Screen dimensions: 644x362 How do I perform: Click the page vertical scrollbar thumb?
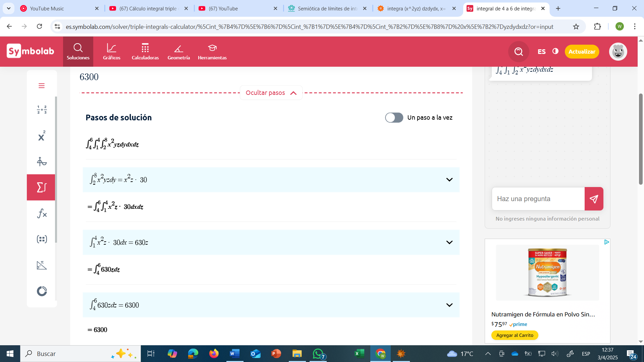tap(641, 139)
